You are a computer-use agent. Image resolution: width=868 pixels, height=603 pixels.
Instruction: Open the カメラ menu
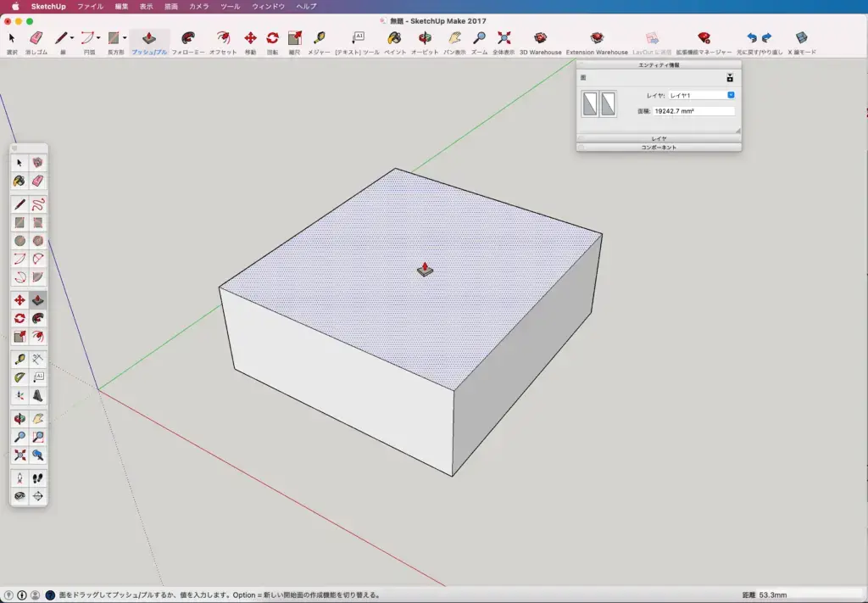[x=198, y=7]
